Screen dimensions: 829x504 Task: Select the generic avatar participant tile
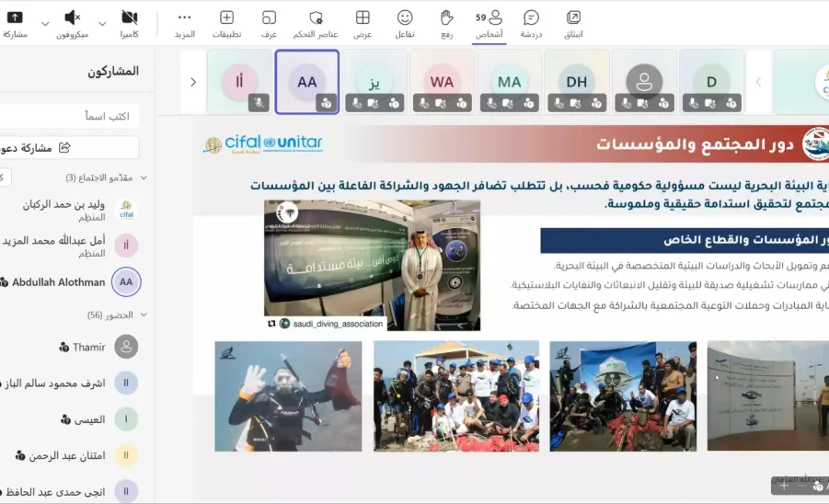[644, 82]
